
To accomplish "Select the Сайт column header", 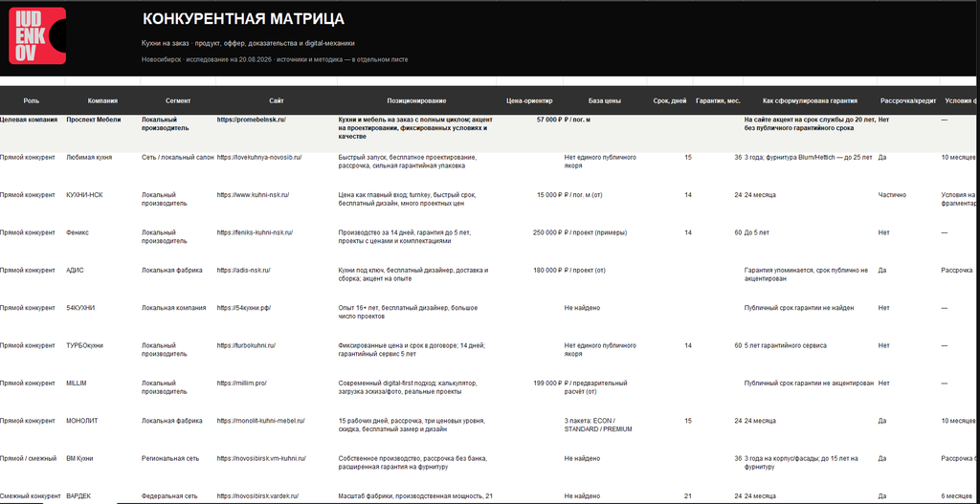I will click(277, 100).
